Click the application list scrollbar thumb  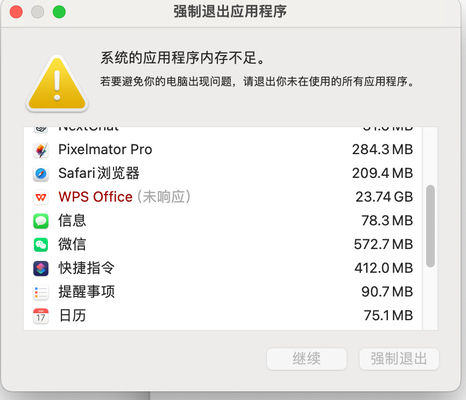coord(430,226)
